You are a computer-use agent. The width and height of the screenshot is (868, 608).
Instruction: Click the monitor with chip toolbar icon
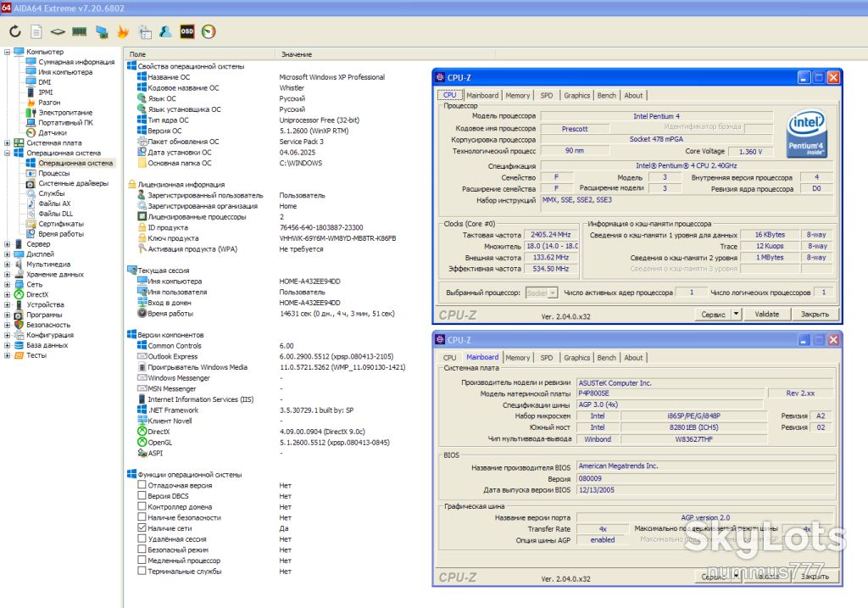click(x=102, y=31)
